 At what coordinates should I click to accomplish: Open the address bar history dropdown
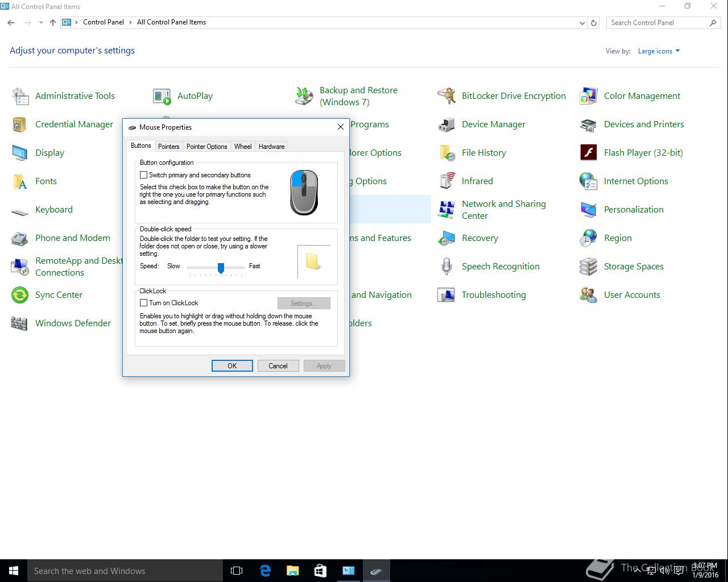tap(582, 23)
